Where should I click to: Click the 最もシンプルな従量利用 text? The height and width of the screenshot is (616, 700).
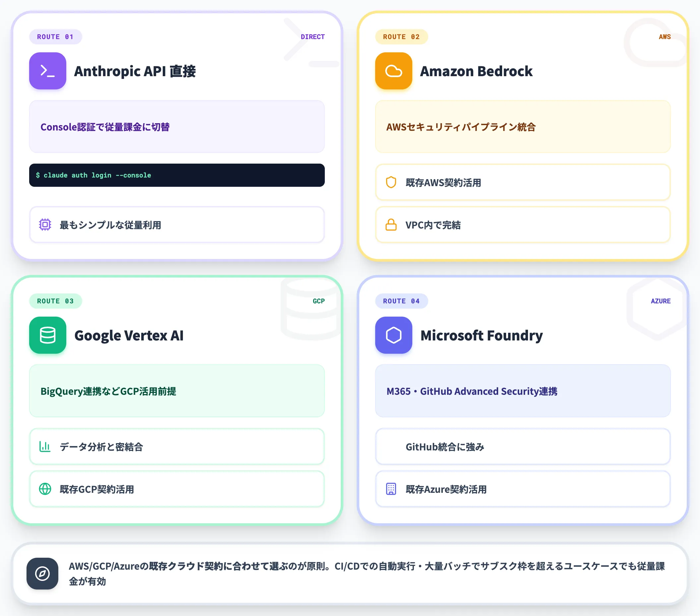pyautogui.click(x=110, y=225)
